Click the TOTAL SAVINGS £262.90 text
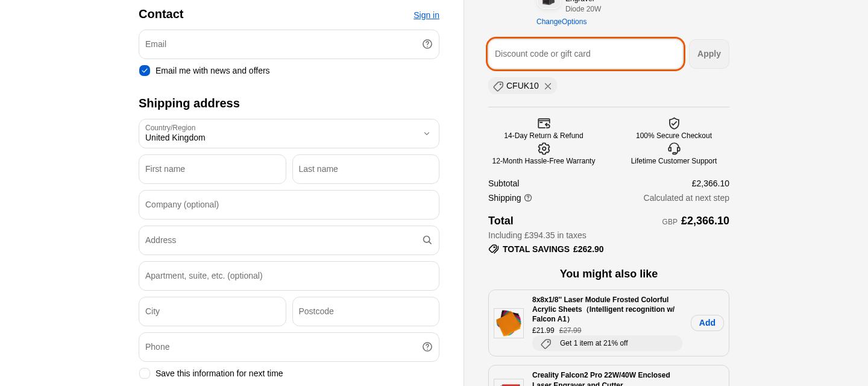The height and width of the screenshot is (386, 868). [553, 249]
